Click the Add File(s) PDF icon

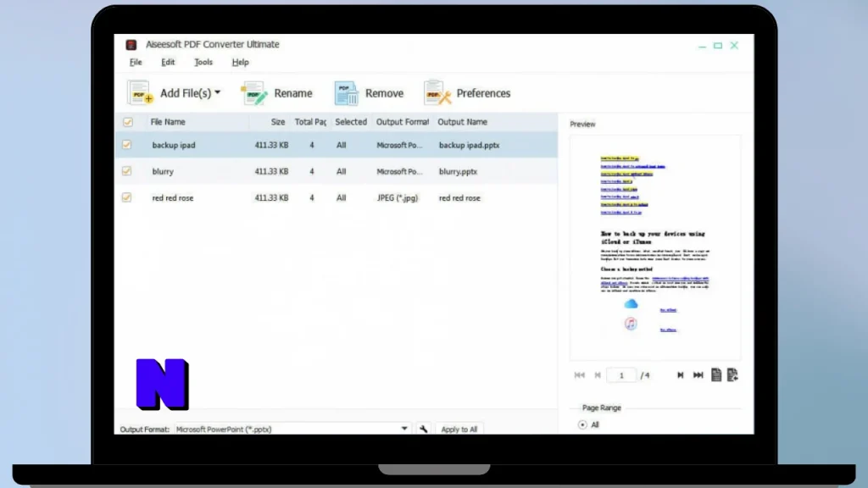[140, 92]
